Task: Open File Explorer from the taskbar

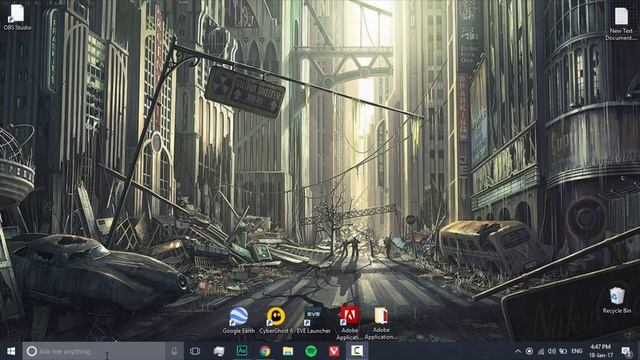Action: tap(288, 351)
